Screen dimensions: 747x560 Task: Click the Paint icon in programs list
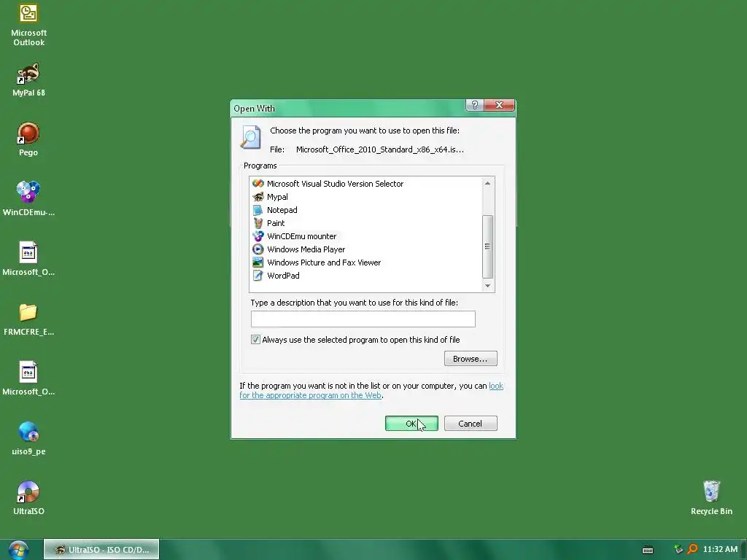(x=258, y=223)
